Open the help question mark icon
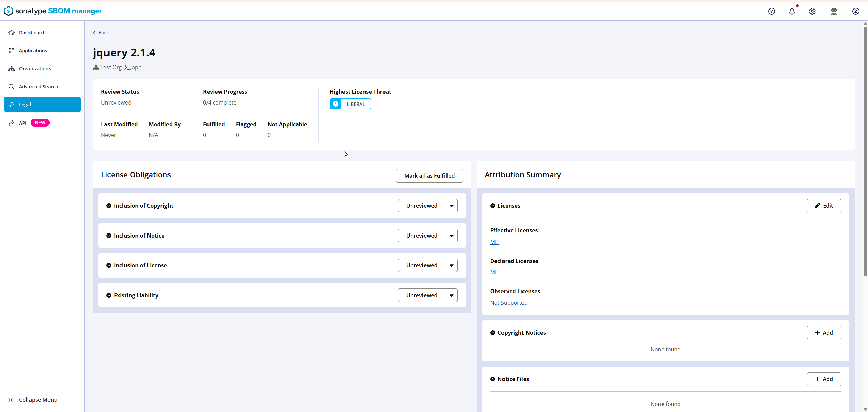Screen dimensions: 868x412 pyautogui.click(x=772, y=11)
